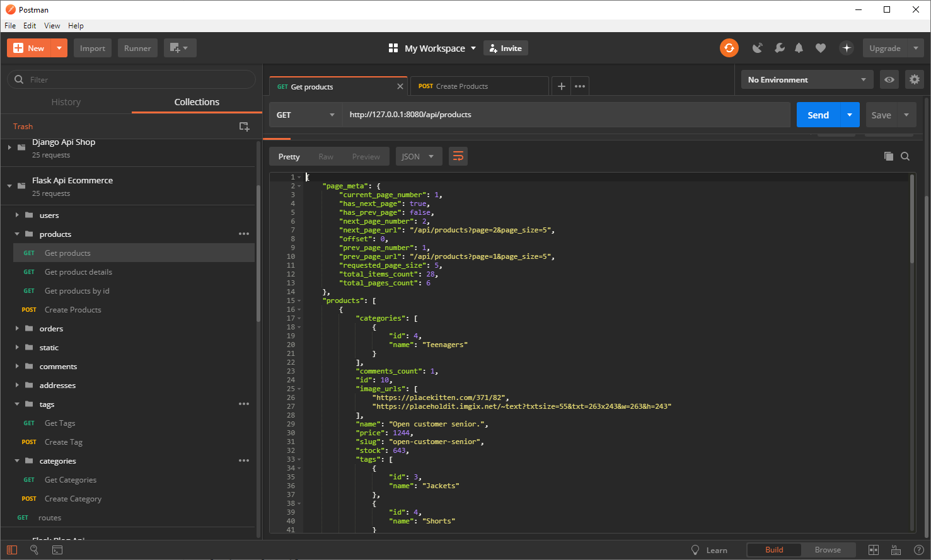Open JSON format dropdown
931x560 pixels.
pyautogui.click(x=418, y=156)
